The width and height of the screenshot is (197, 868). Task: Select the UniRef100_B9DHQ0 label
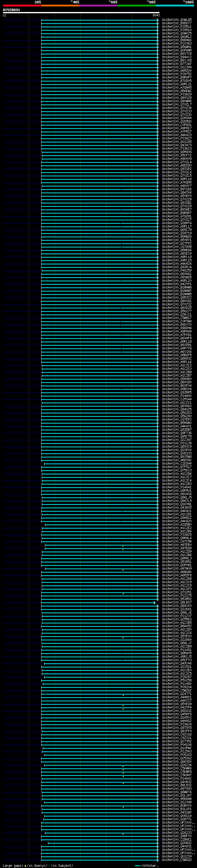click(x=177, y=40)
